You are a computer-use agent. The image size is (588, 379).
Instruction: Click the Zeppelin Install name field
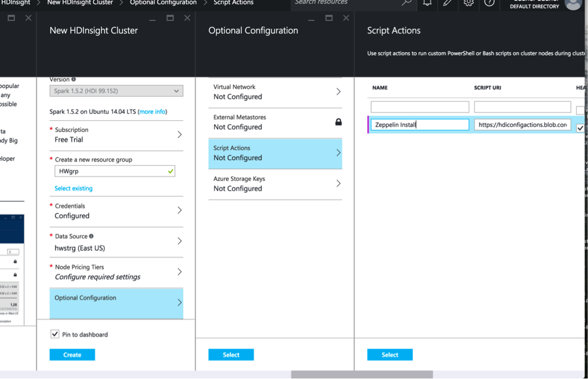click(419, 125)
